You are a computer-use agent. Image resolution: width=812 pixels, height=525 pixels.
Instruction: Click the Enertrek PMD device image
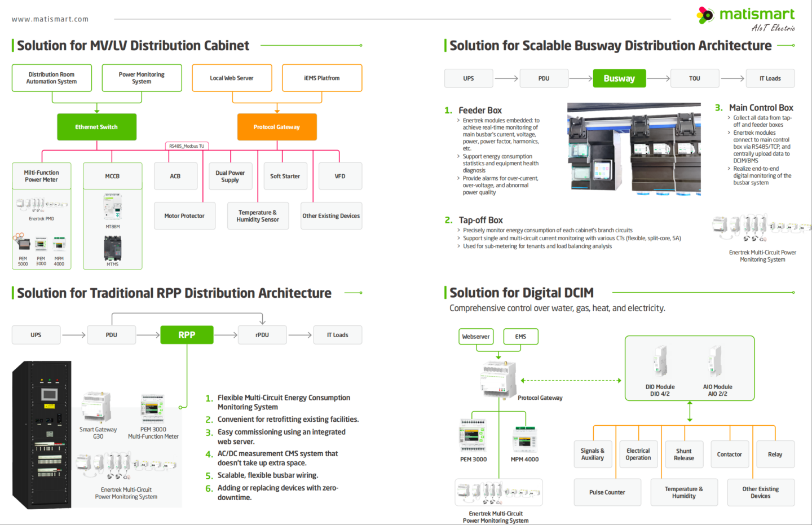point(42,204)
